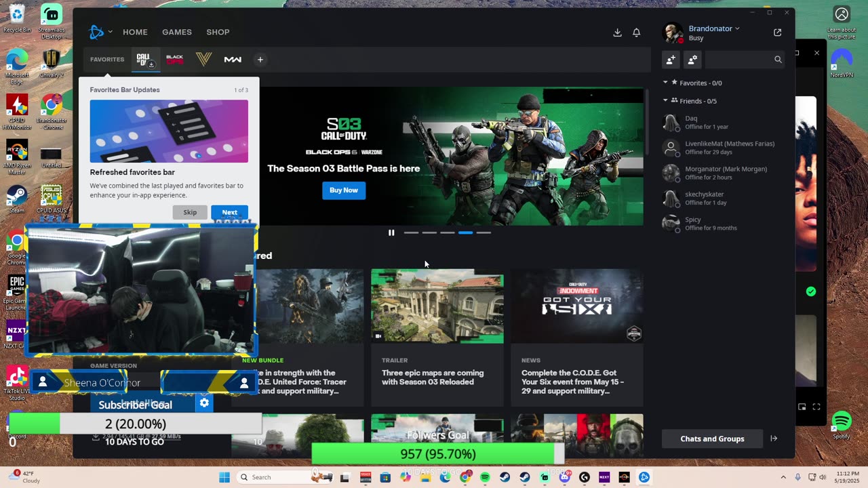Select the Call of Duty favorite icon
The width and height of the screenshot is (868, 488).
(x=146, y=60)
